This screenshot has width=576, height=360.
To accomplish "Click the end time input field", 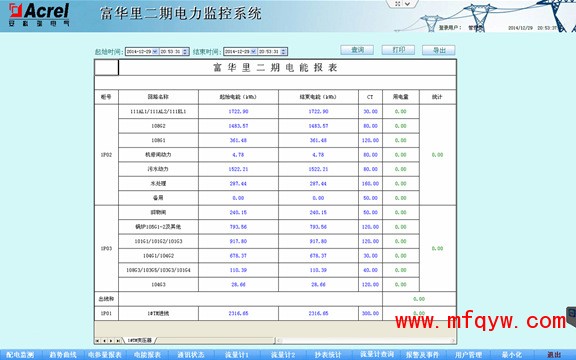I will (x=269, y=52).
